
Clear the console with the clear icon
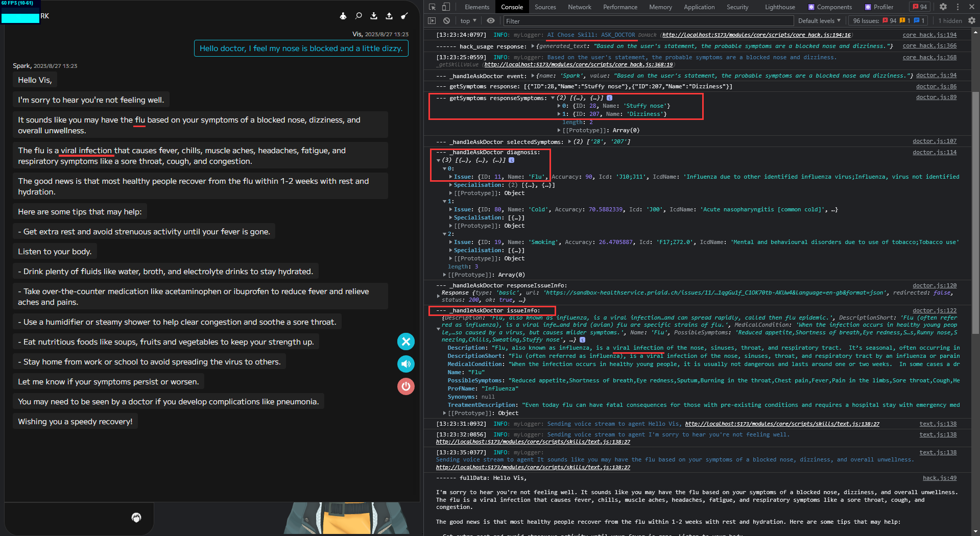click(446, 20)
